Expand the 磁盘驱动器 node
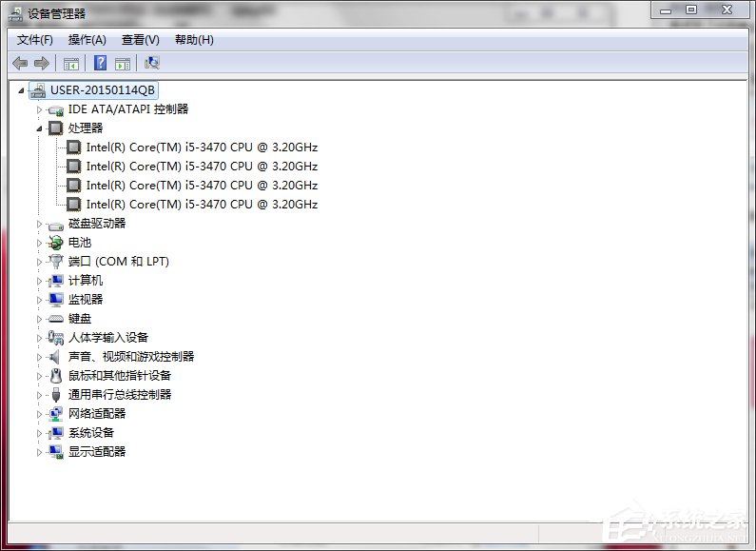Image resolution: width=756 pixels, height=551 pixels. (x=39, y=224)
